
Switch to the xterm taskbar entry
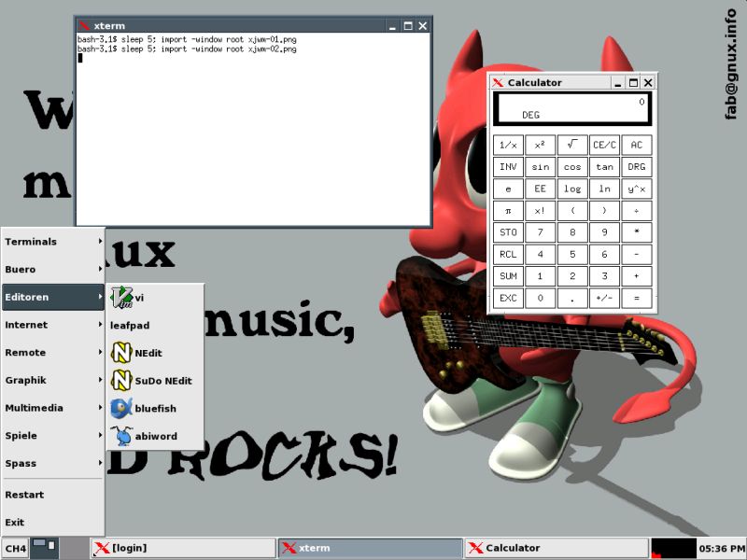pyautogui.click(x=370, y=548)
